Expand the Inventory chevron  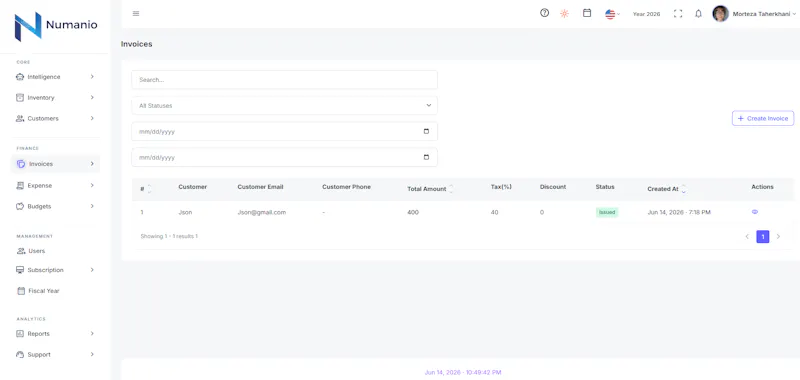pyautogui.click(x=92, y=97)
